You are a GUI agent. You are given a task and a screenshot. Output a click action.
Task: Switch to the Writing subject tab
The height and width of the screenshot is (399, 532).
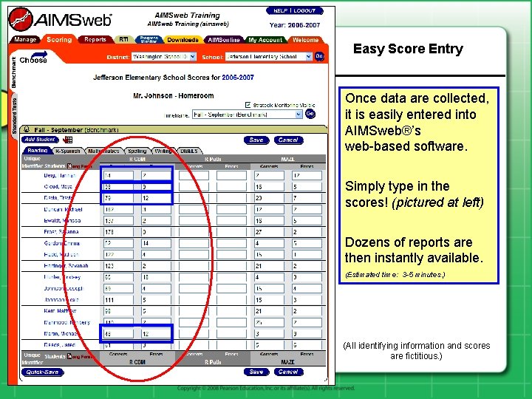point(163,151)
